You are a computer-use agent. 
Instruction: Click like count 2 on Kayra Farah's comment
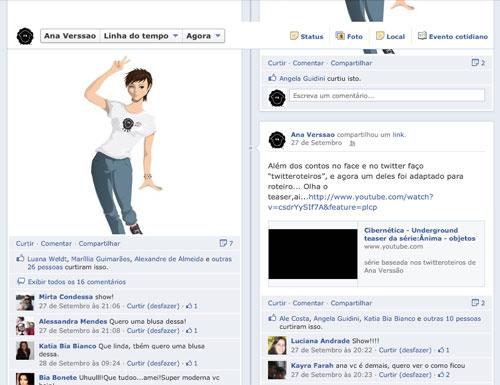(x=444, y=374)
